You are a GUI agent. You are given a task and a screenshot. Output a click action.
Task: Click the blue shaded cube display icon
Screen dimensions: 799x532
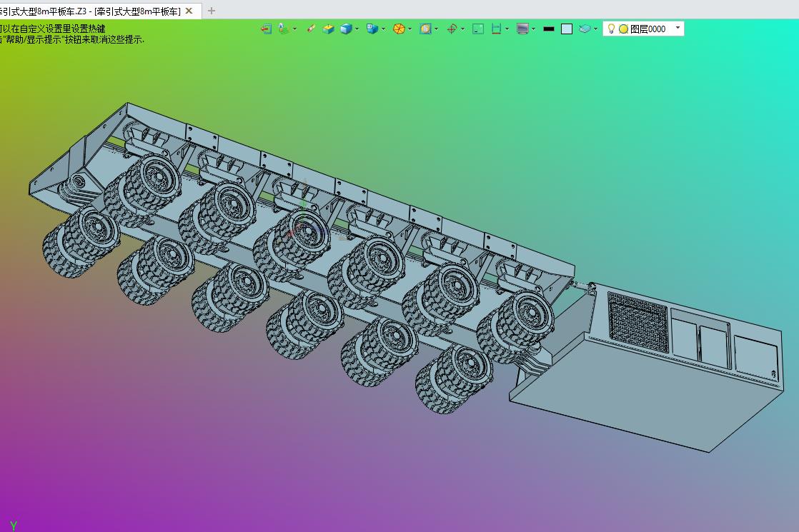coord(346,29)
